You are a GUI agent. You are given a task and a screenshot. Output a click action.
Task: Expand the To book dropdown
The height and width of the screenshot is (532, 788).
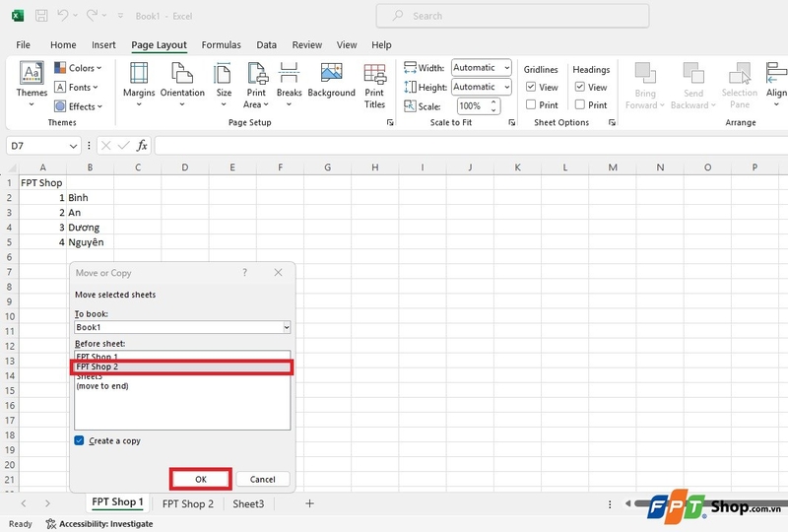tap(286, 327)
